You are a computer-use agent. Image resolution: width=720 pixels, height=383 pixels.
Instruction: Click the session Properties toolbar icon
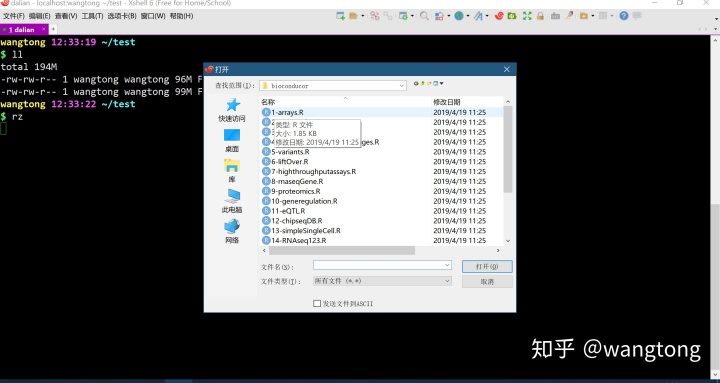[x=403, y=16]
